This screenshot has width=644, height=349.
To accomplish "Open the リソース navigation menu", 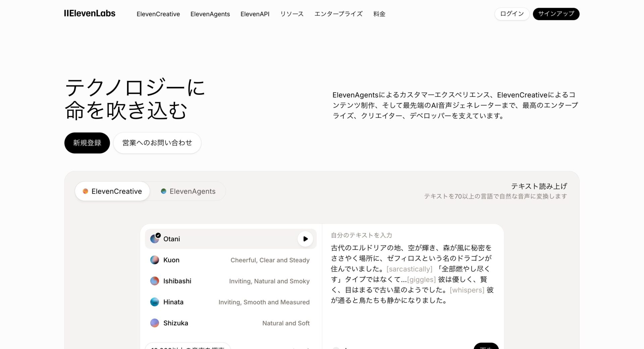I will coord(291,14).
